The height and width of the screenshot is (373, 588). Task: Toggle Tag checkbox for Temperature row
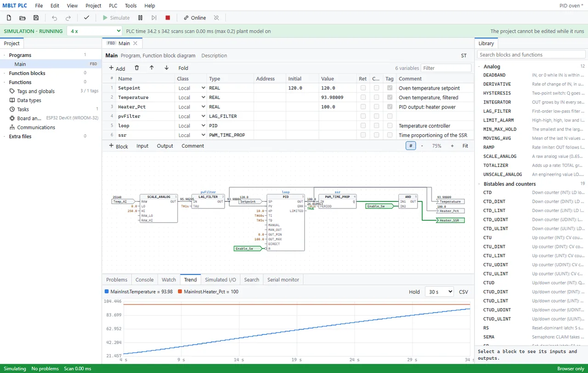pyautogui.click(x=390, y=98)
